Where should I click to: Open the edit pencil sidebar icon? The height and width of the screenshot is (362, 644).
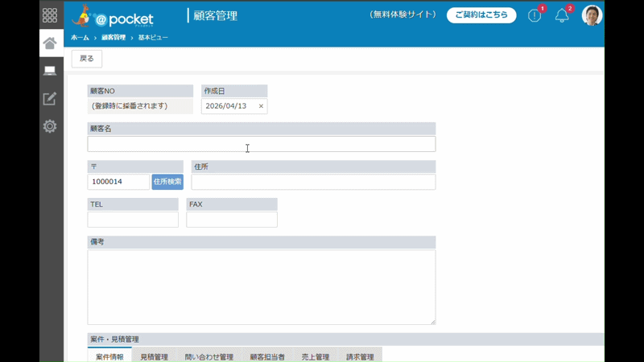50,98
